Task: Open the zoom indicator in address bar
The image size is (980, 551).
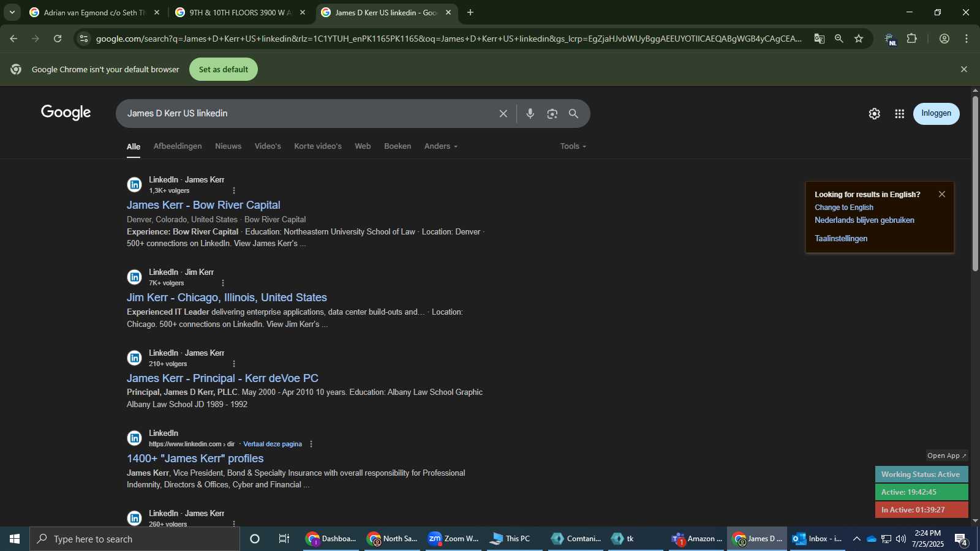Action: [x=839, y=39]
